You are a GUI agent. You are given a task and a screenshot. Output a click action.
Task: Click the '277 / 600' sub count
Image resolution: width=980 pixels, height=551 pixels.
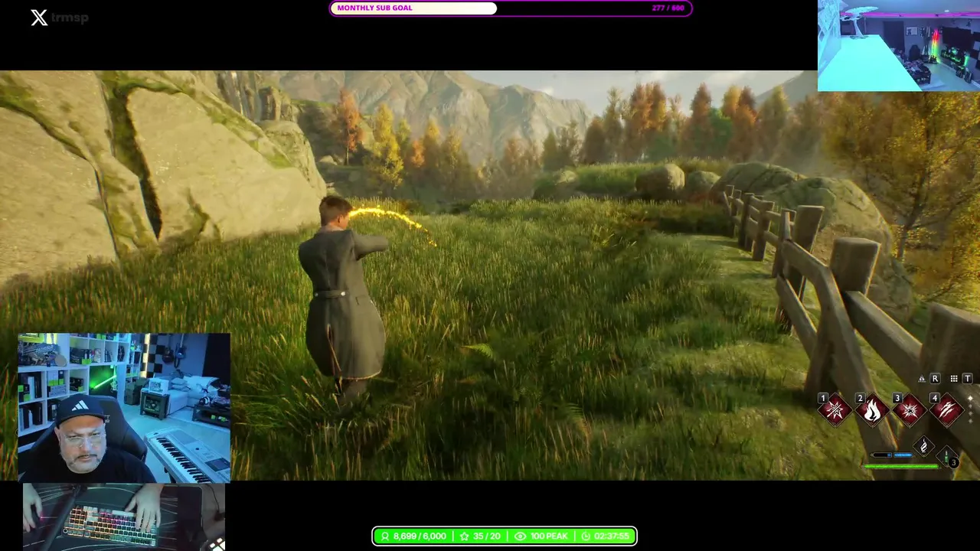668,8
